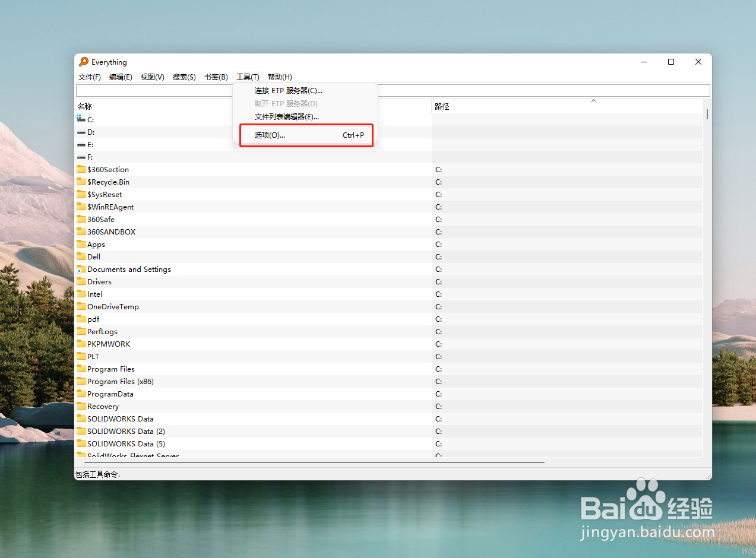Screen dimensions: 756x558
Task: Select the PLT folder icon
Action: [x=81, y=356]
